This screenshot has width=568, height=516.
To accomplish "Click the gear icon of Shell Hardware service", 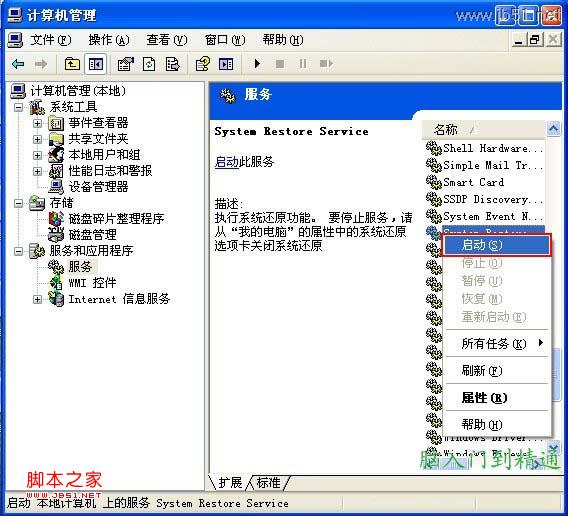I will (434, 148).
